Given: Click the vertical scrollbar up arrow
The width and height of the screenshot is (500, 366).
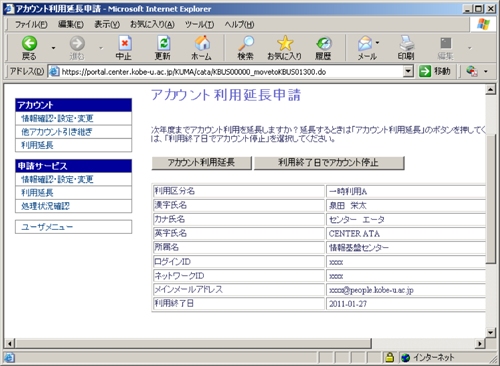Looking at the screenshot, I should [491, 90].
